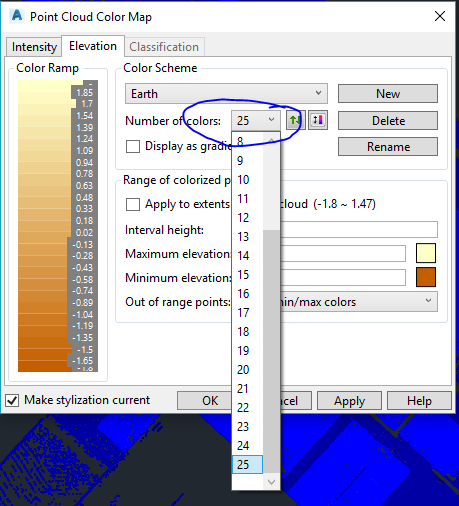
Task: Select the Elevation tab
Action: point(93,46)
